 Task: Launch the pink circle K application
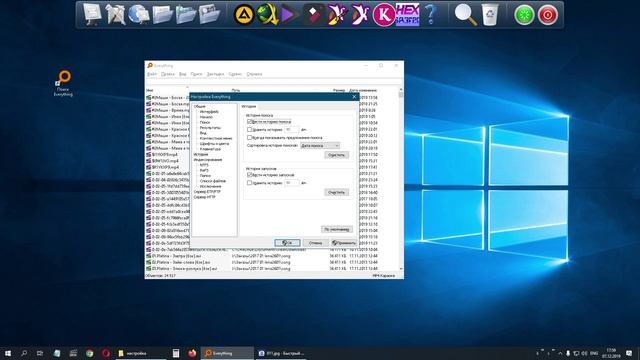coord(384,15)
